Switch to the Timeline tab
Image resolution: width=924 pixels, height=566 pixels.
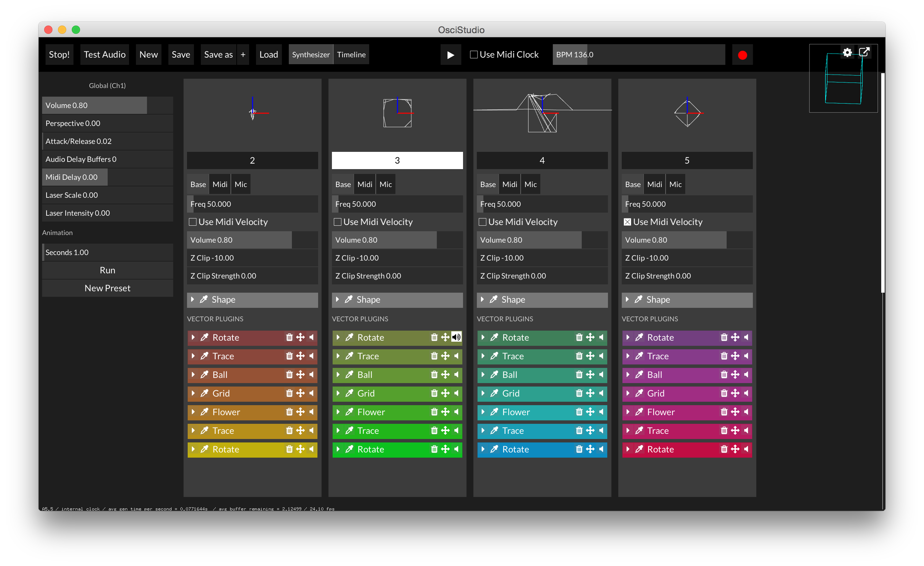[x=351, y=55]
